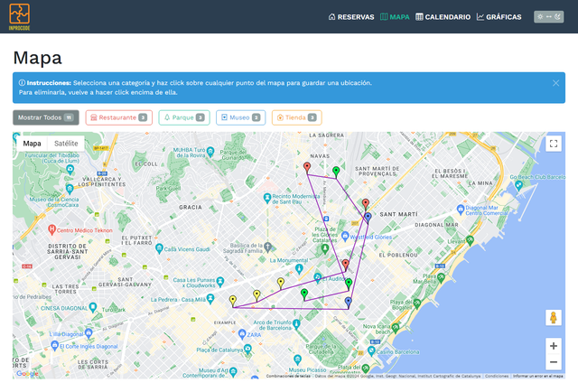Click the blue marker at route's bottom corner
This screenshot has height=392, width=578.
348,303
